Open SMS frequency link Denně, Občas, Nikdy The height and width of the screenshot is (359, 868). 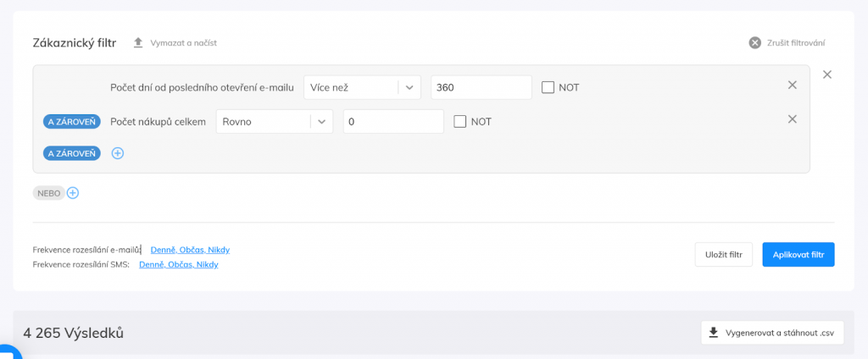(178, 264)
